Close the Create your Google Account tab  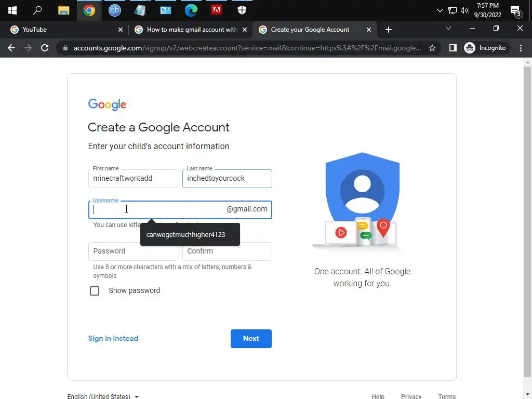click(369, 30)
